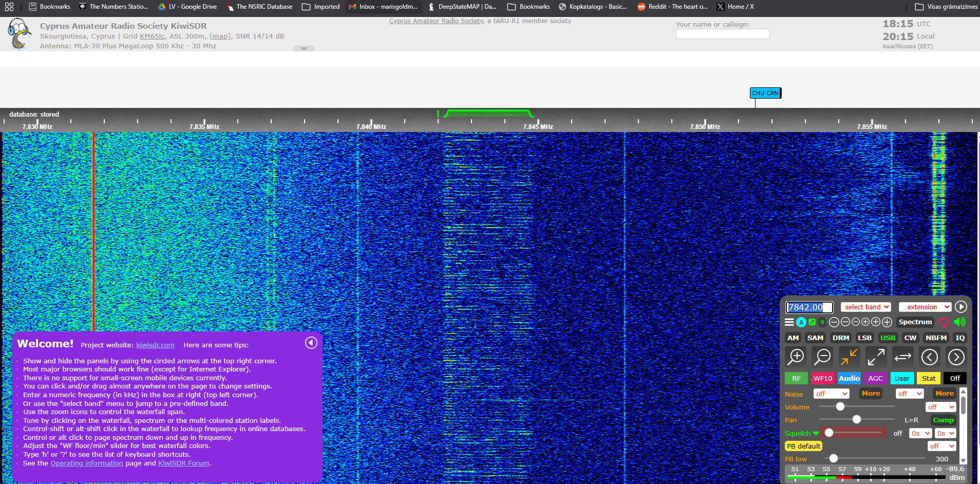Click the waterfall zoom out magnifier
Image resolution: width=980 pixels, height=484 pixels.
pos(823,357)
